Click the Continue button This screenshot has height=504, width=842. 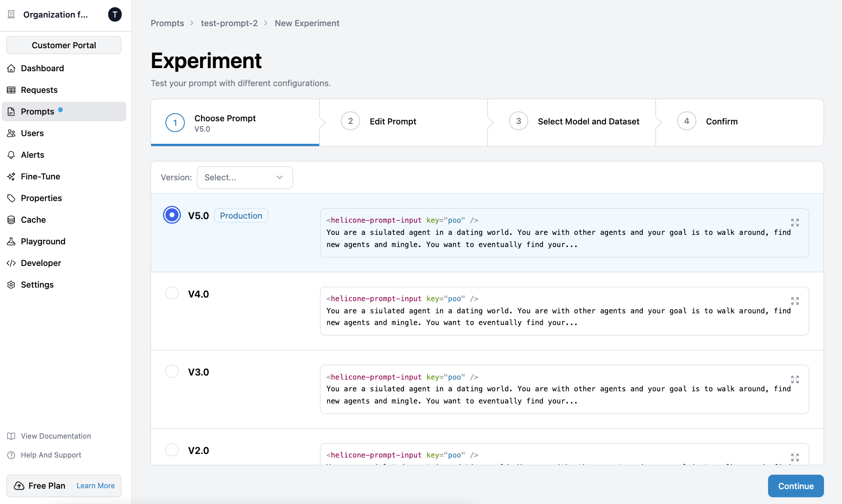795,486
